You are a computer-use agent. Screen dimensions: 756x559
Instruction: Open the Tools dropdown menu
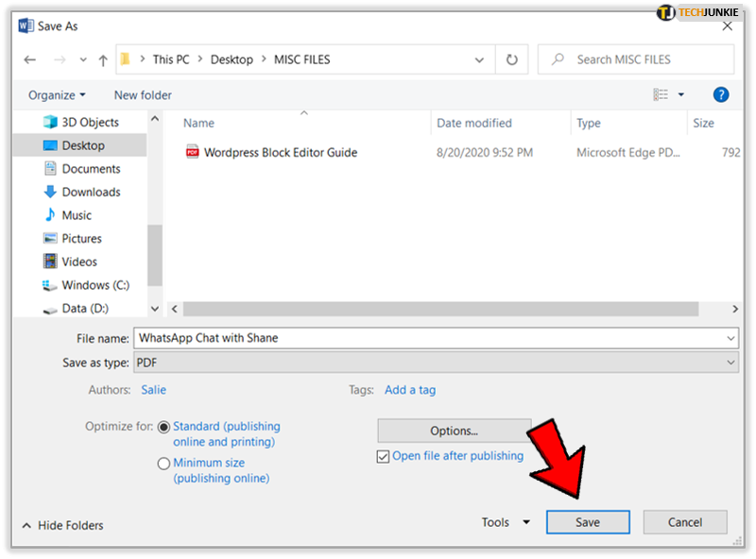point(505,522)
